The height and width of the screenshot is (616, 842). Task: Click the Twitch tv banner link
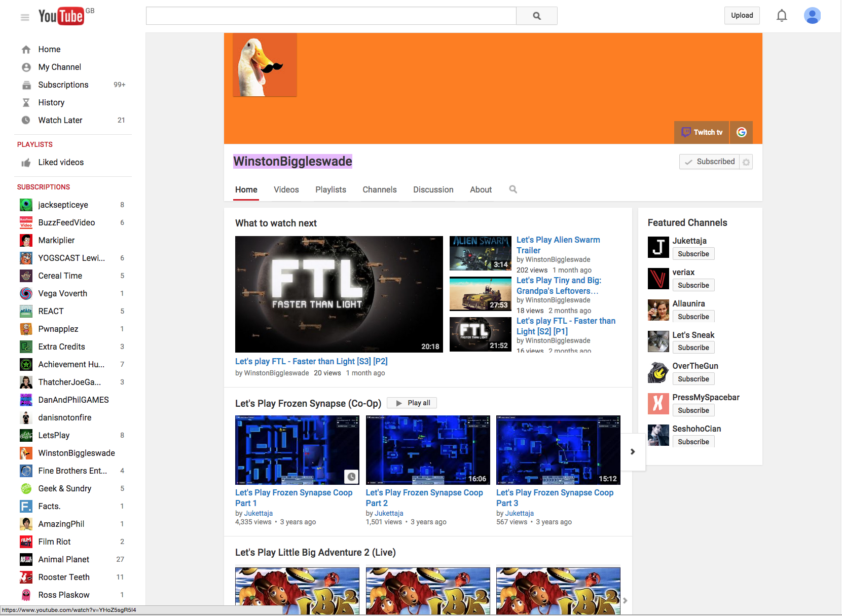(x=702, y=132)
